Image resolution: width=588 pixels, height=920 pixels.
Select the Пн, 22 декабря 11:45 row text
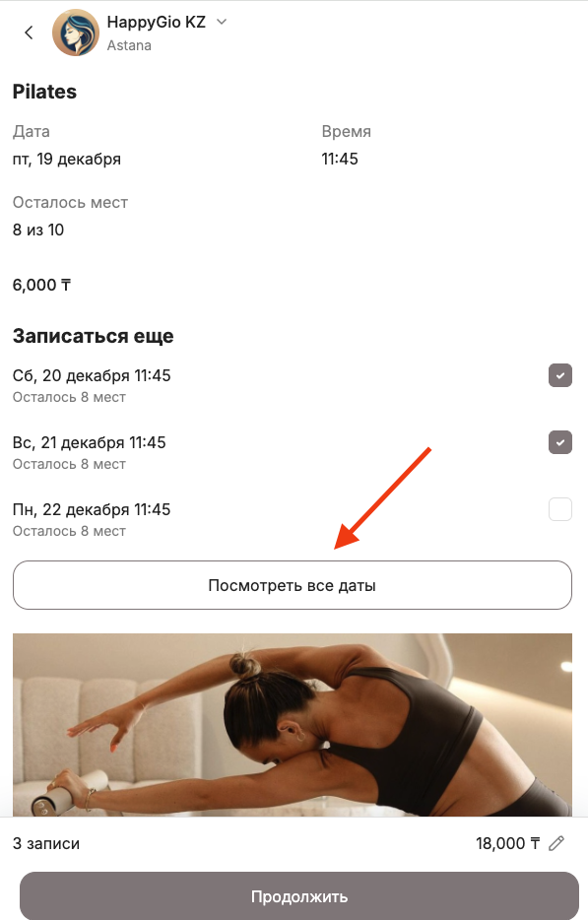tap(92, 509)
